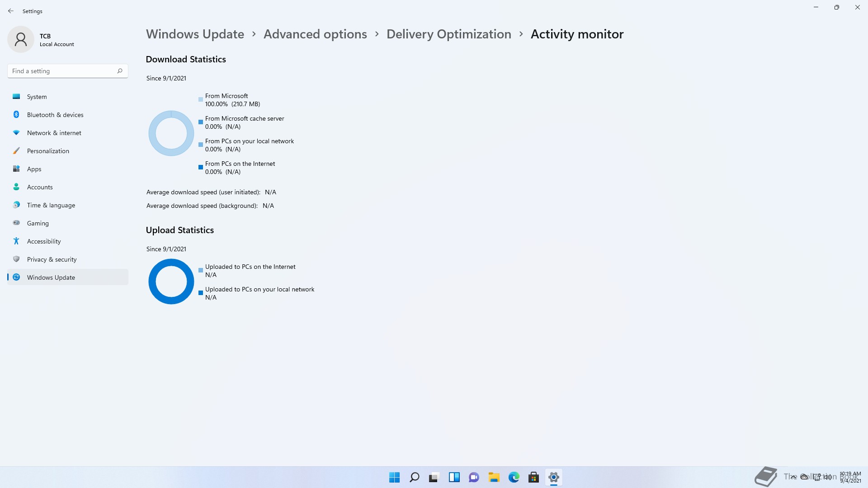Click the Windows Update sync icon
Screen dimensions: 868x488
tap(16, 277)
